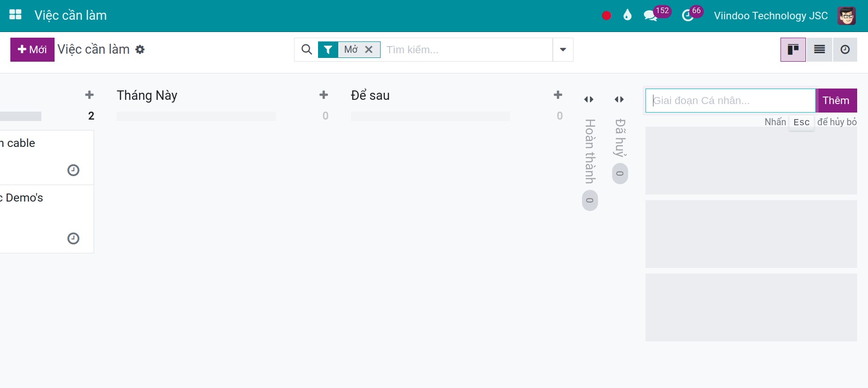This screenshot has width=868, height=388.
Task: Open activity clock on cable task card
Action: point(73,170)
